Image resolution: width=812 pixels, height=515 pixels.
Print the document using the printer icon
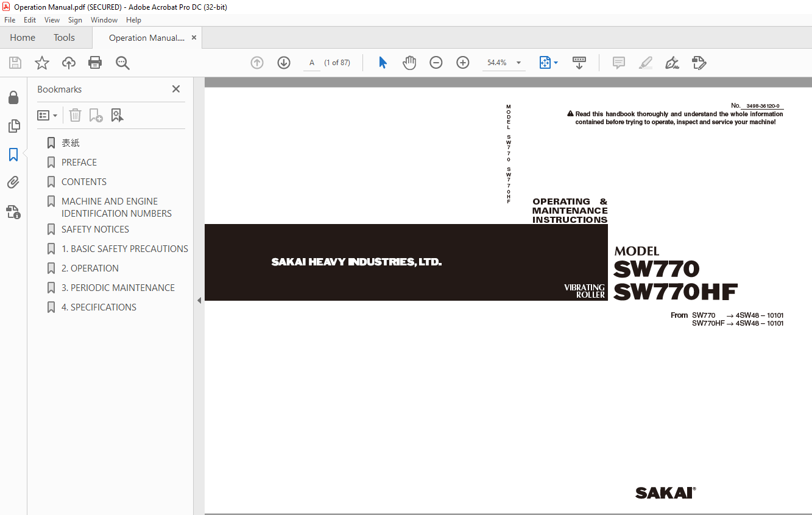coord(95,63)
